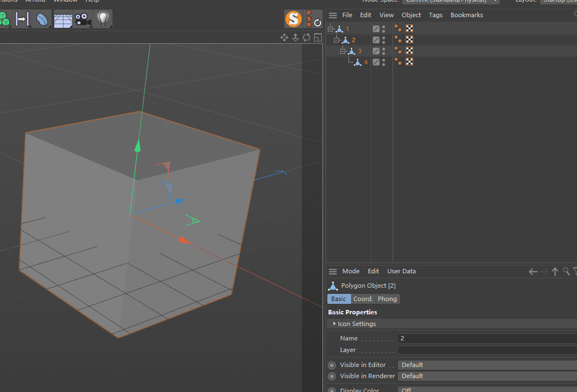Viewport: 577px width, 392px height.
Task: Collapse the hierarchy of object 2
Action: coord(336,40)
